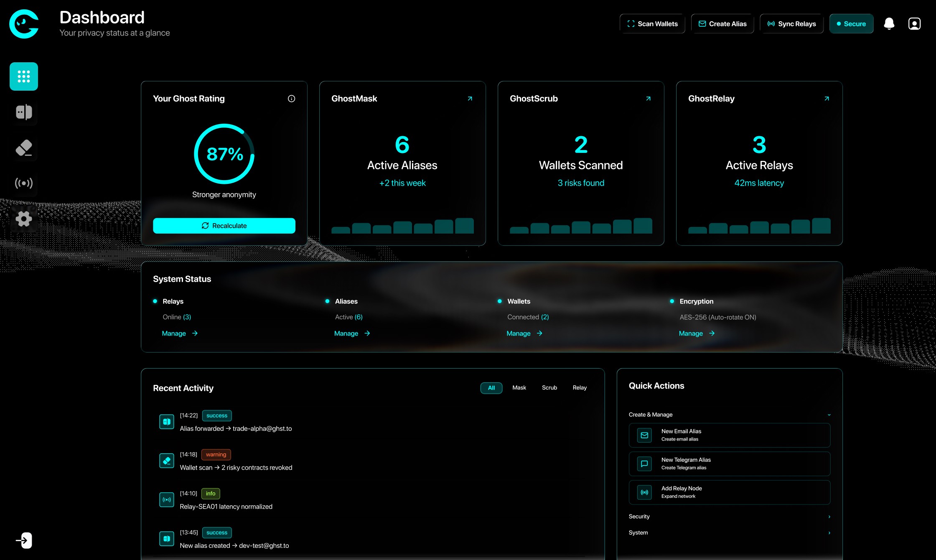The width and height of the screenshot is (936, 560).
Task: Click the 87% Ghost Rating progress ring
Action: (224, 154)
